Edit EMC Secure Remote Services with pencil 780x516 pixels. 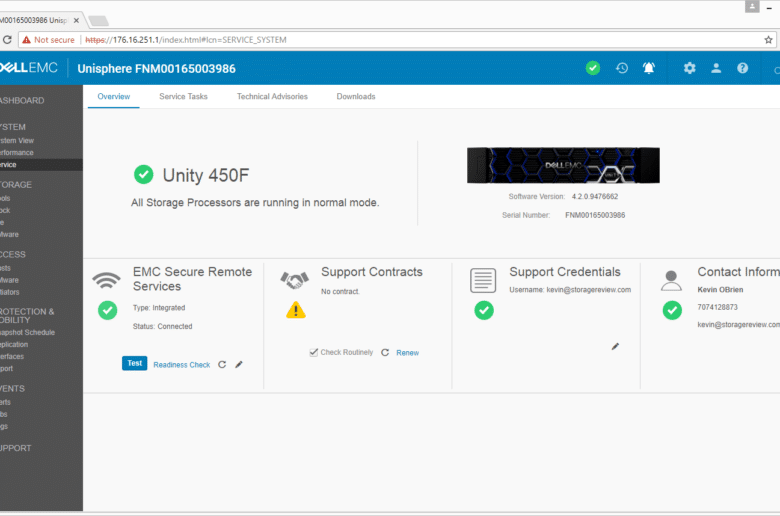(x=239, y=365)
